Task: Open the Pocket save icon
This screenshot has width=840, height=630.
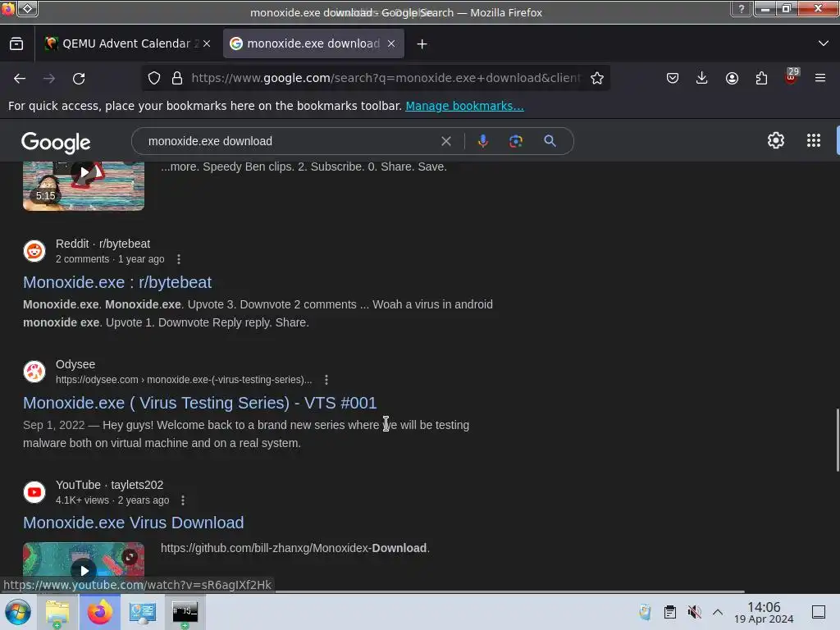Action: coord(673,78)
